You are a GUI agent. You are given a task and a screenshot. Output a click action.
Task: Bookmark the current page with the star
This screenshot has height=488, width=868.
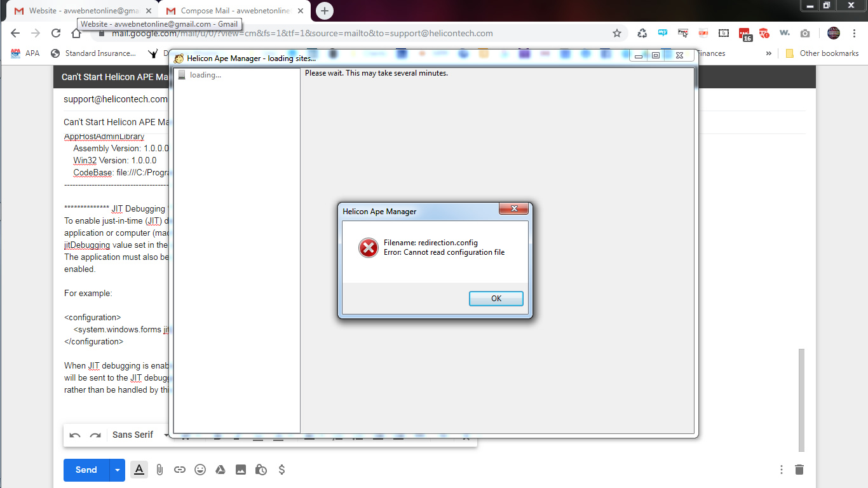(617, 33)
